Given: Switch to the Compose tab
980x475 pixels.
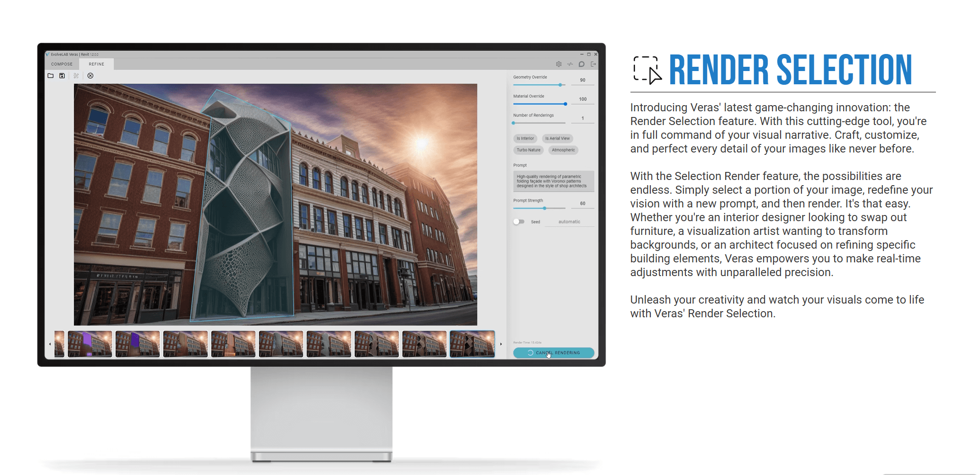Looking at the screenshot, I should click(x=62, y=64).
